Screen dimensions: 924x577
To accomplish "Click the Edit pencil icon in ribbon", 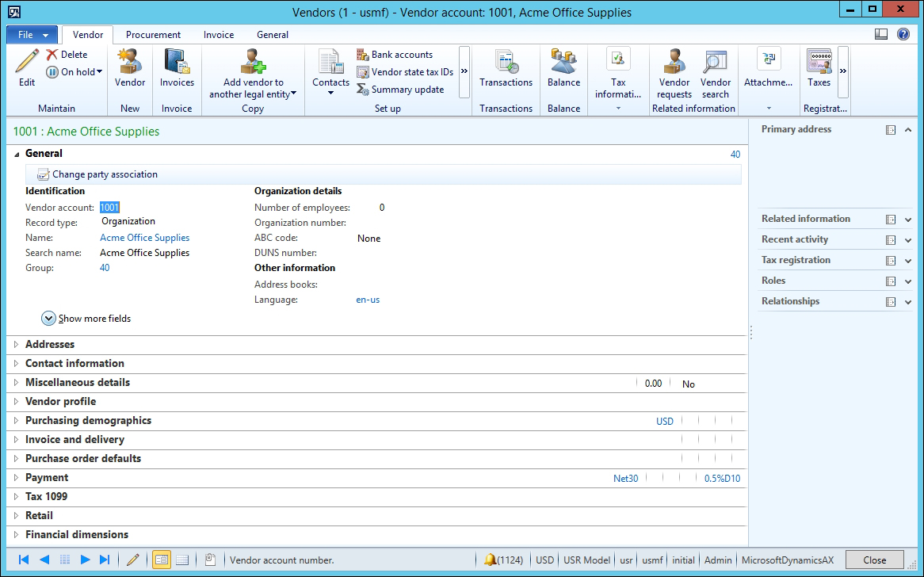I will point(26,61).
